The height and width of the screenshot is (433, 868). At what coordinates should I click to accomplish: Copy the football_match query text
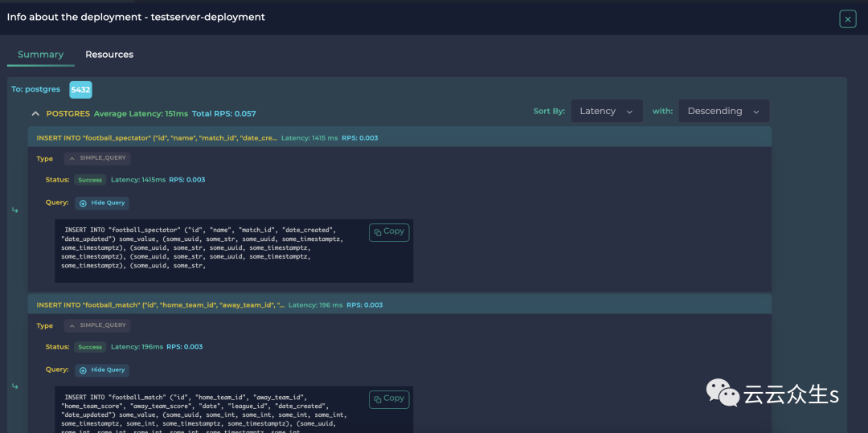(389, 399)
